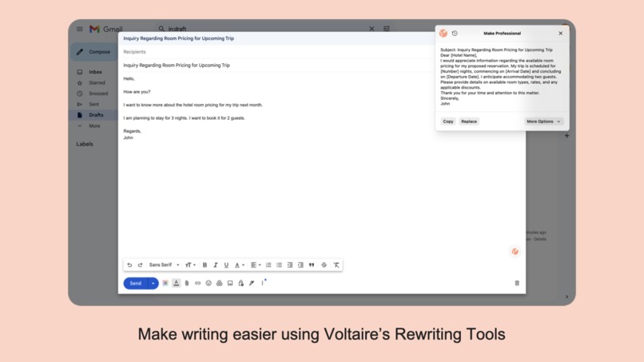This screenshot has width=644, height=362.
Task: Open the Sent folder
Action: click(x=93, y=105)
